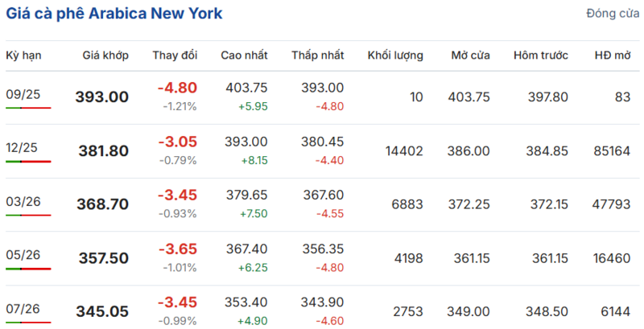Select the Hôm trước column header

[540, 56]
